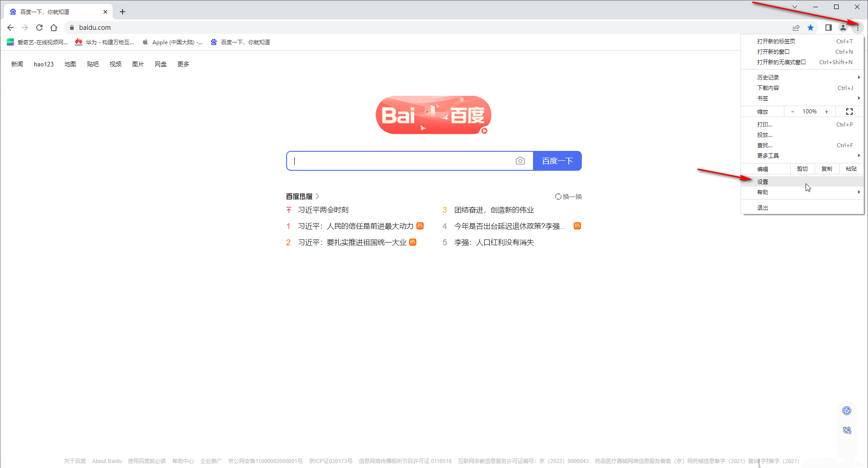868x468 pixels.
Task: Expand the 书签 submenu
Action: [802, 98]
